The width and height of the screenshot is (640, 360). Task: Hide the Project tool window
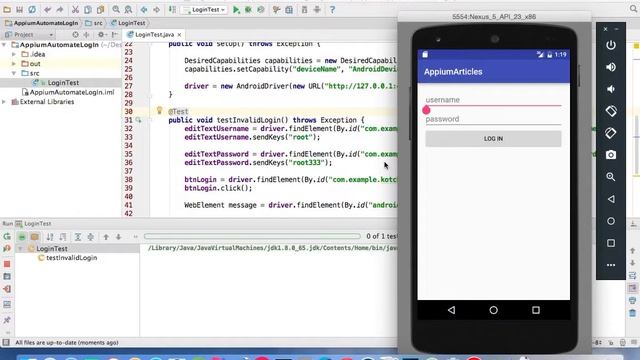[115, 35]
